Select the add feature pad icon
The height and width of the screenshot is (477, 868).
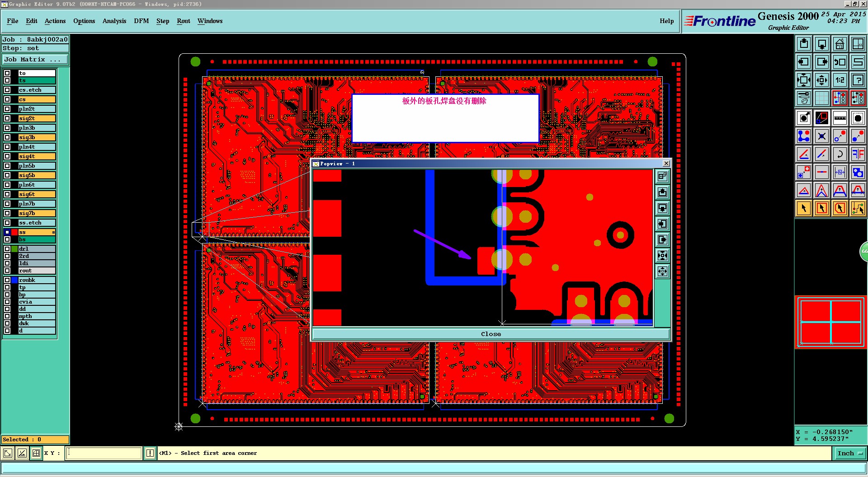tap(804, 118)
